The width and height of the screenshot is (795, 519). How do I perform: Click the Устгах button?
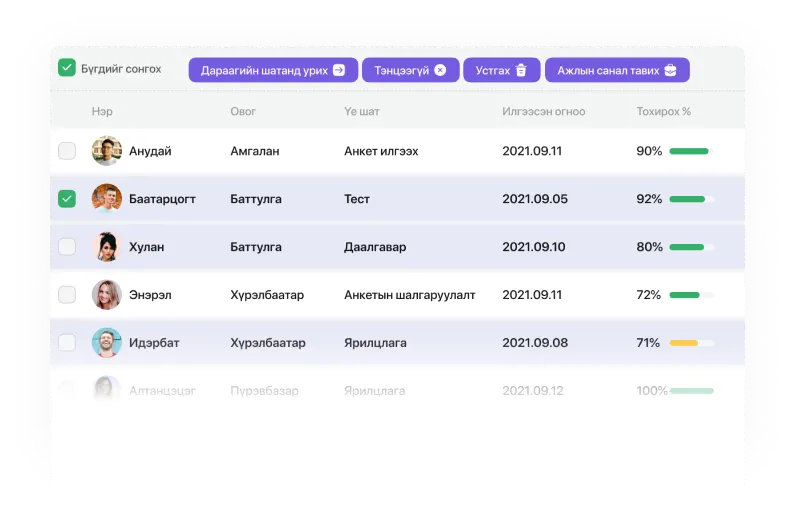point(501,70)
